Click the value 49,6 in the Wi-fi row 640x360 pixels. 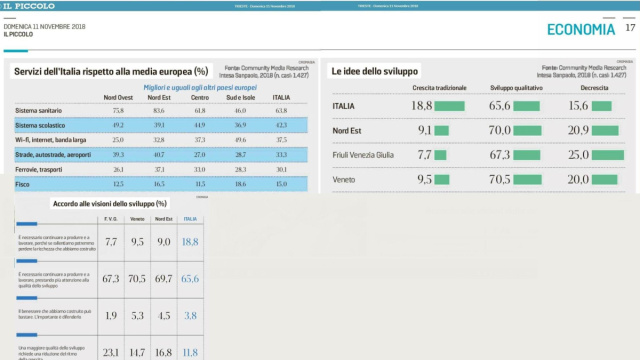(240, 140)
